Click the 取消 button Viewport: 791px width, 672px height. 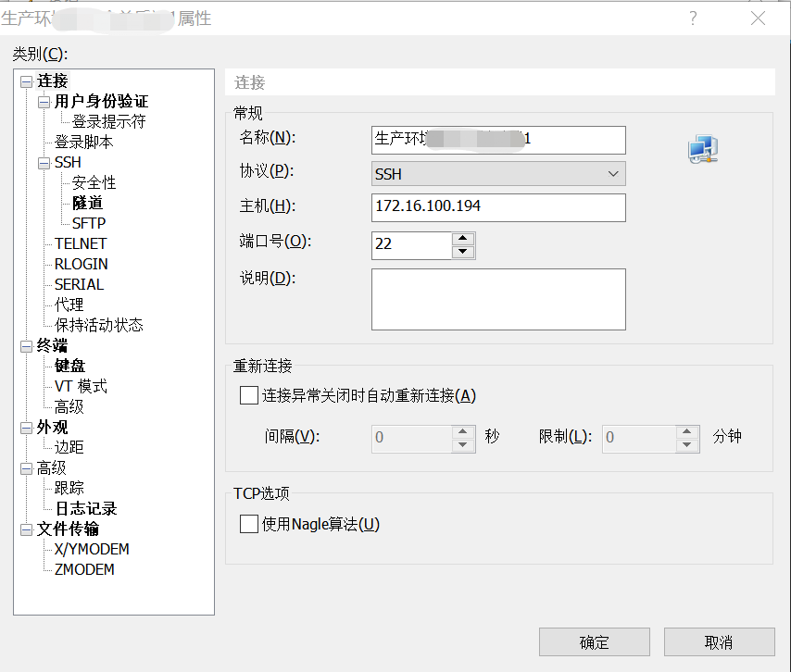pyautogui.click(x=719, y=641)
